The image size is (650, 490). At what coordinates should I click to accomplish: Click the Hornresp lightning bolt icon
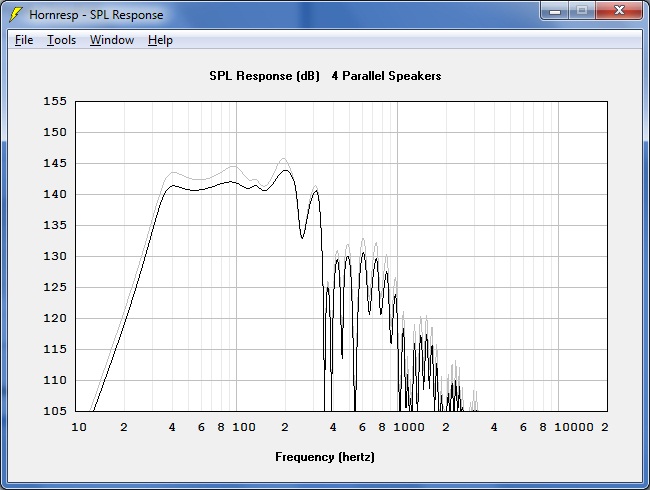(x=16, y=15)
